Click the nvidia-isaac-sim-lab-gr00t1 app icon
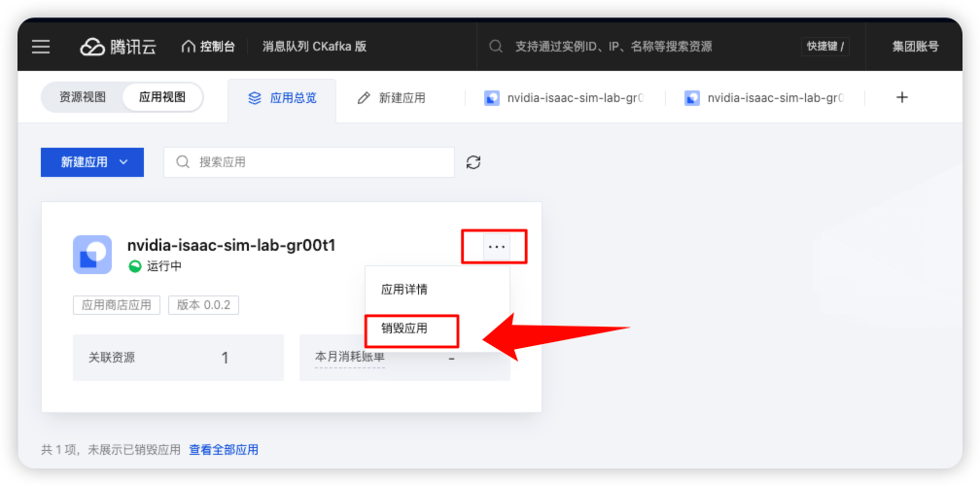The width and height of the screenshot is (980, 485). pos(92,255)
